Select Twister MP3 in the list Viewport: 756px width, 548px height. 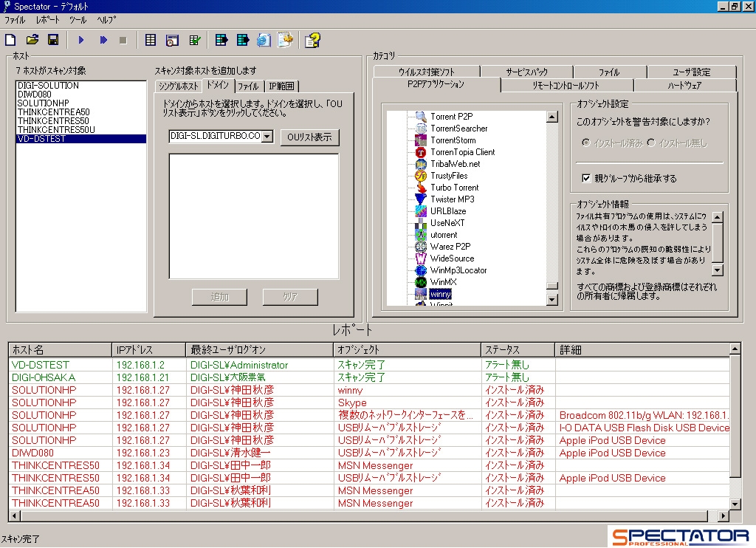pos(453,199)
